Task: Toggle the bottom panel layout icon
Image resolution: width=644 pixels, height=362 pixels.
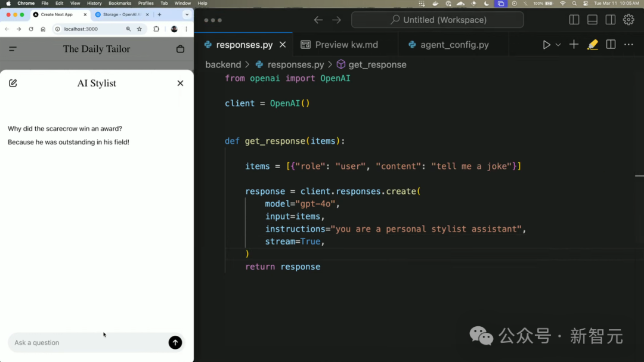Action: [x=592, y=19]
